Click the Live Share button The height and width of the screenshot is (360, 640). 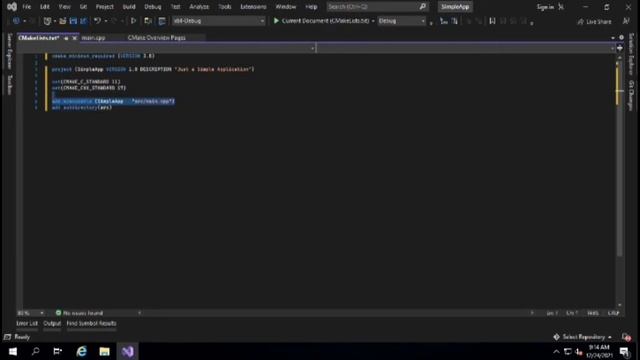pyautogui.click(x=594, y=22)
